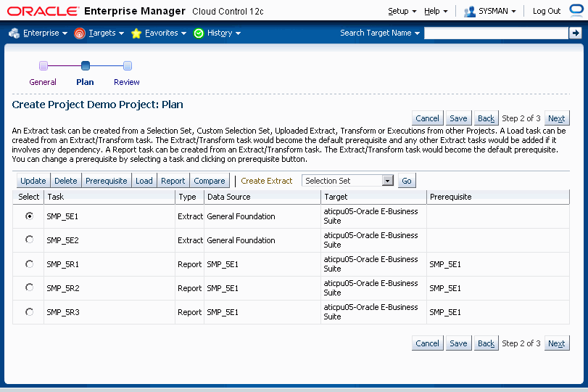Open the History menu
The width and height of the screenshot is (588, 392).
coord(224,33)
